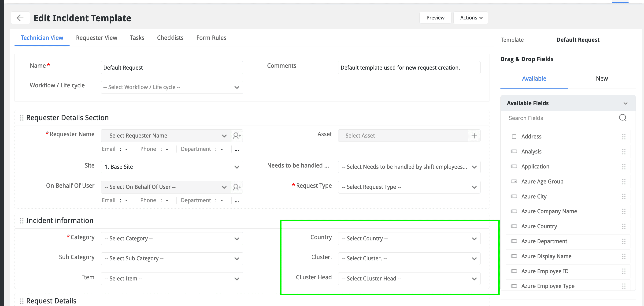The image size is (644, 306).
Task: Click drag handle beside Address field
Action: coord(623,137)
